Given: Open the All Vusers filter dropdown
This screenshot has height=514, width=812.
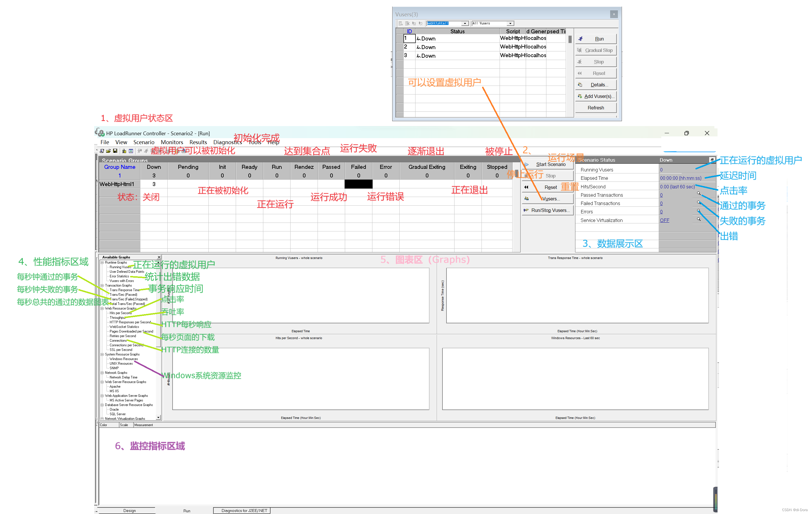Looking at the screenshot, I should [510, 23].
